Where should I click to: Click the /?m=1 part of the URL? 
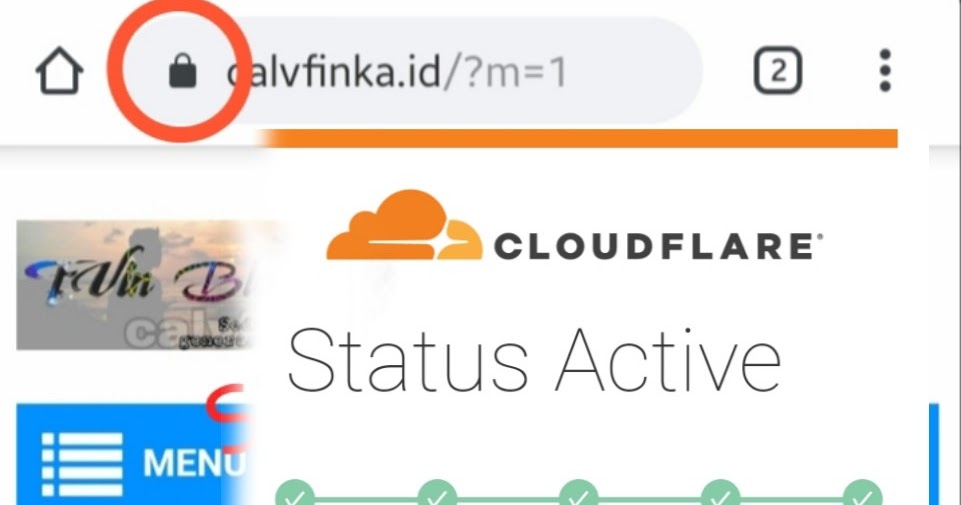click(506, 73)
